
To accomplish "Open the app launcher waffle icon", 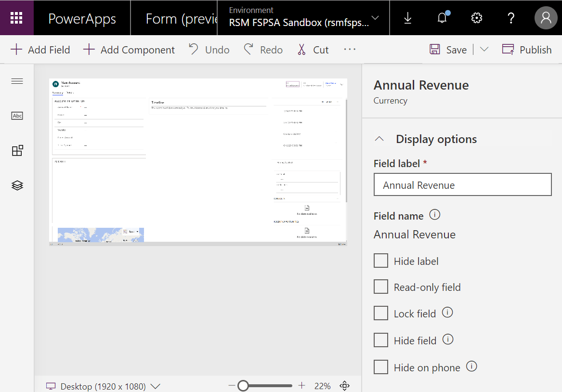I will [16, 18].
